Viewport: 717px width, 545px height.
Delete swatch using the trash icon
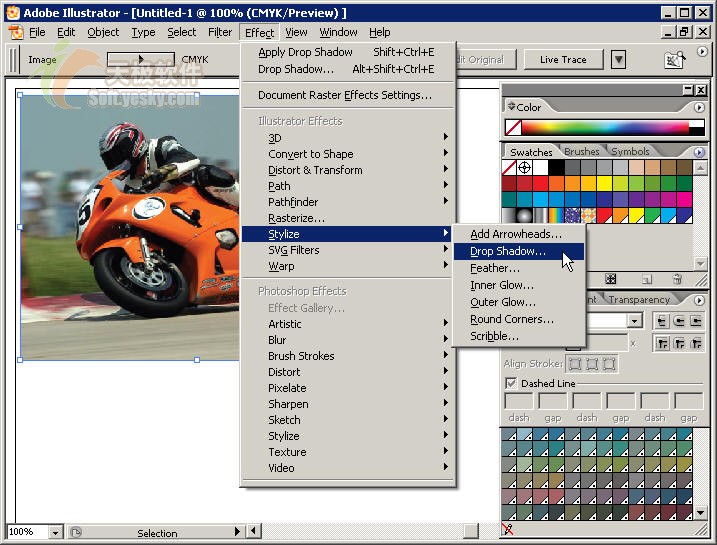coord(677,279)
